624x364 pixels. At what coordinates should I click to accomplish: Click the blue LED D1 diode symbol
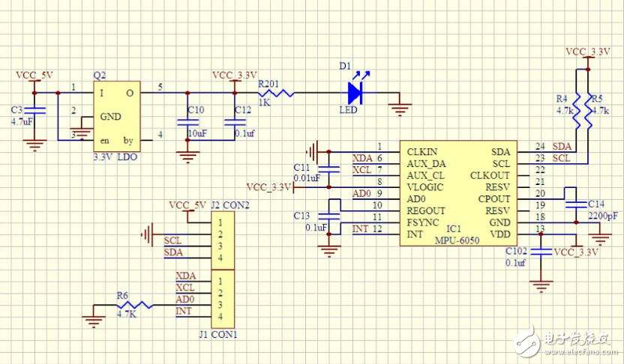355,94
